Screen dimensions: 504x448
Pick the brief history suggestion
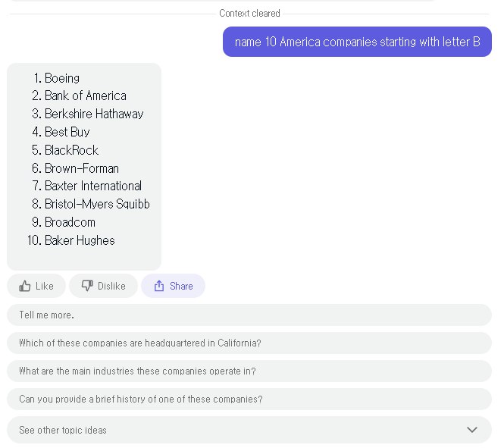click(x=249, y=399)
